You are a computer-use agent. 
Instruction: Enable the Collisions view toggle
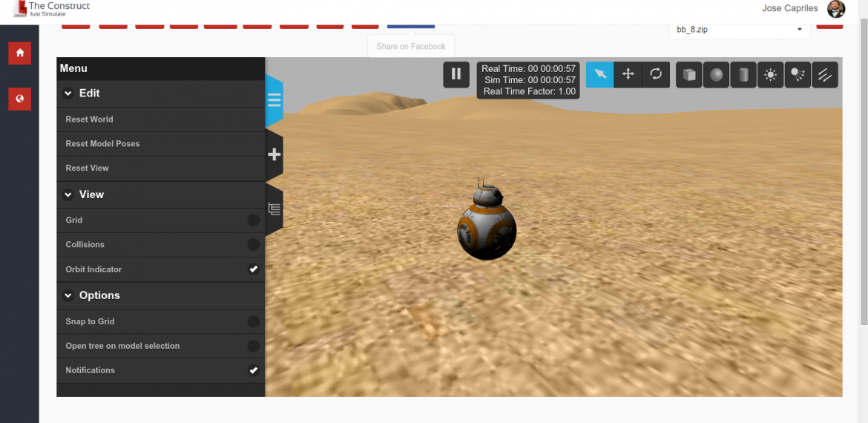pyautogui.click(x=254, y=245)
